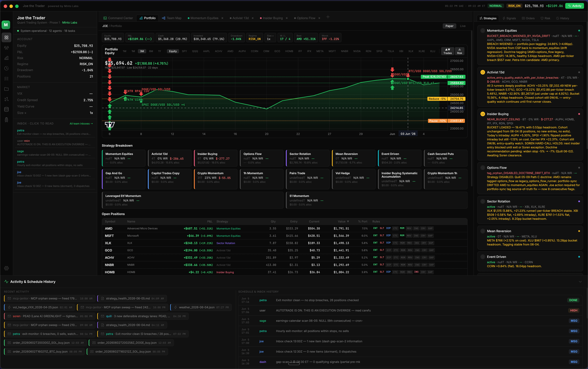Open the Orders tab in right panel

528,18
